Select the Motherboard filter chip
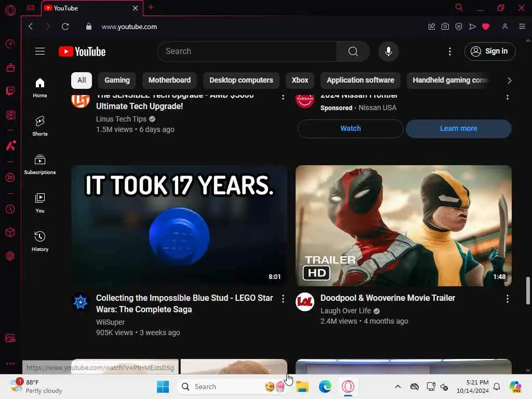532x399 pixels. coord(170,81)
